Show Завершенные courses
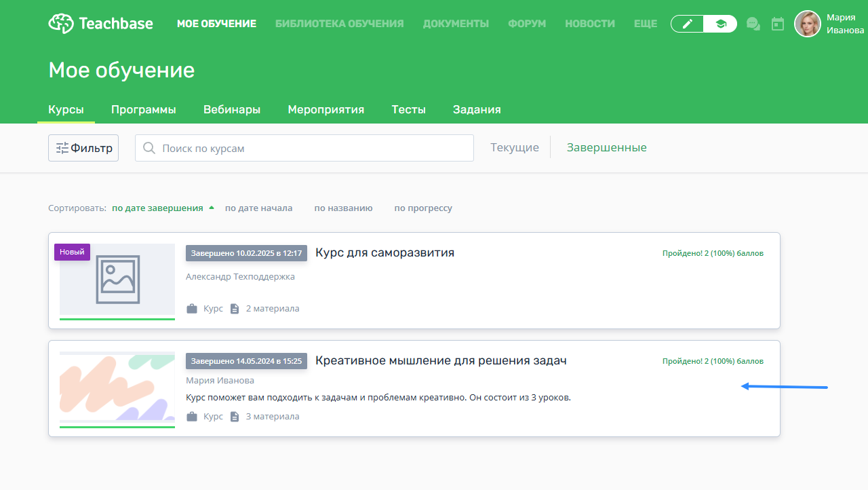This screenshot has height=490, width=868. pyautogui.click(x=607, y=147)
